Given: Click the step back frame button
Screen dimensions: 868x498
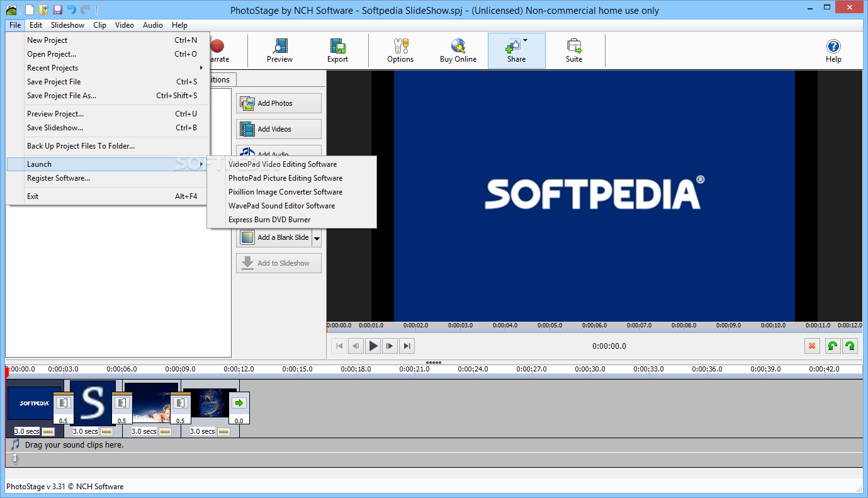Looking at the screenshot, I should click(x=356, y=346).
